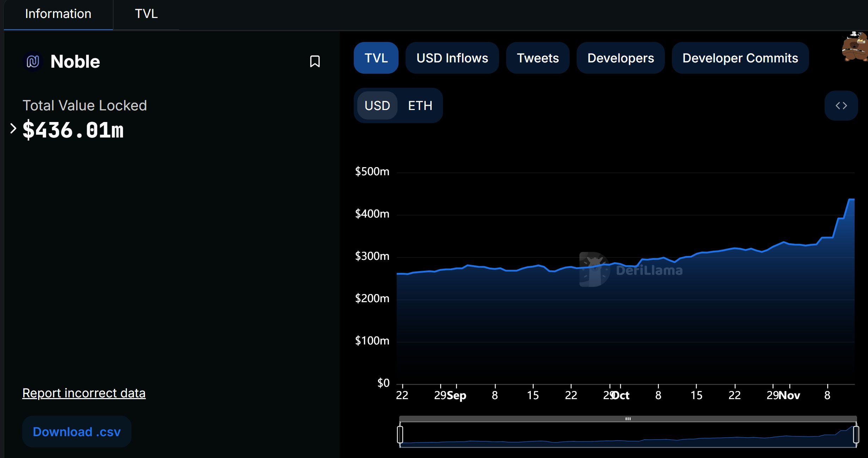
Task: Open the TVL tab at top
Action: coord(146,14)
